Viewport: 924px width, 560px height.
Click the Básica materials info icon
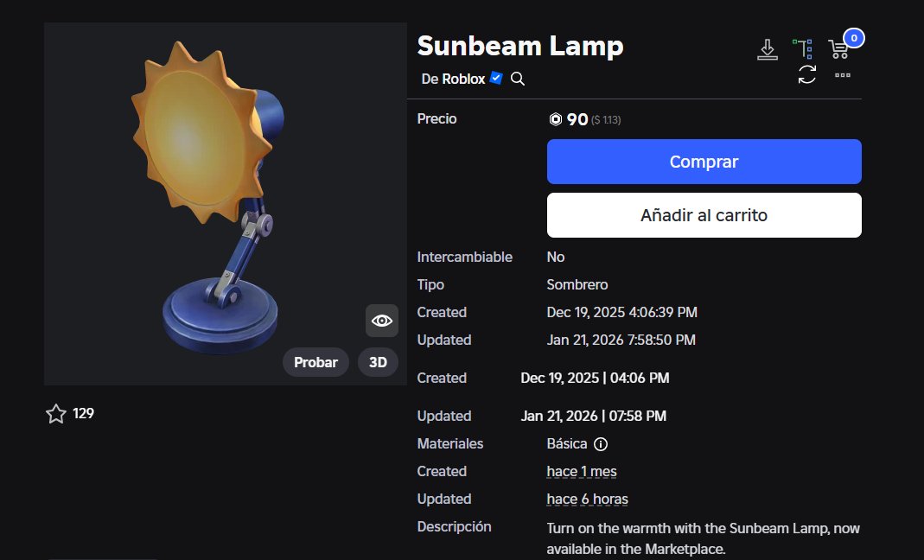click(601, 444)
